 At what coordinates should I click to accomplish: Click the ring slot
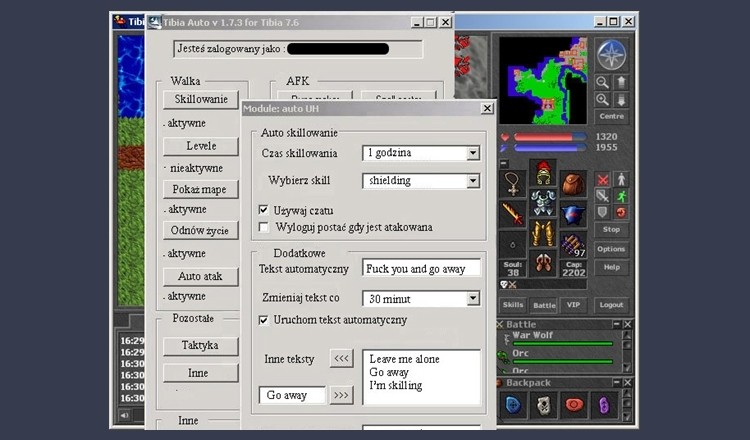click(x=513, y=244)
